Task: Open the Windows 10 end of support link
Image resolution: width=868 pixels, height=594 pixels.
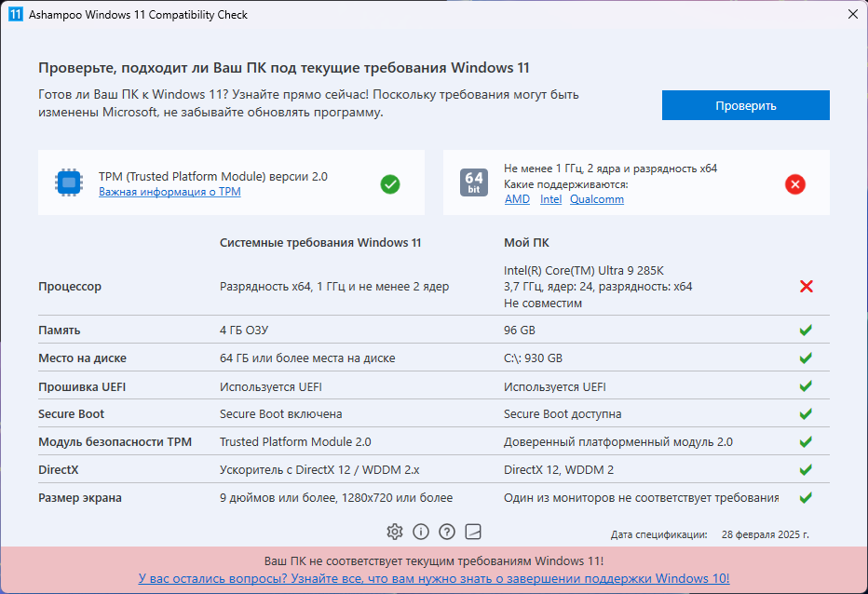Action: coord(434,578)
